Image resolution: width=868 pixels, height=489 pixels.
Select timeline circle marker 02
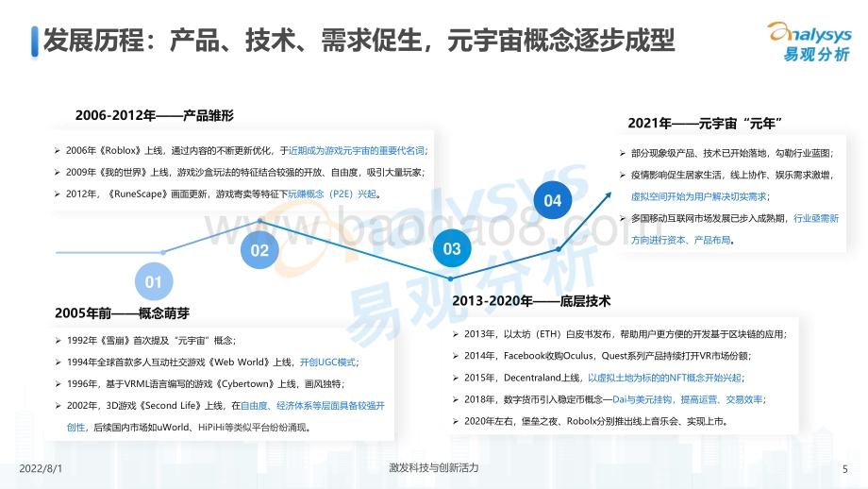click(x=259, y=250)
